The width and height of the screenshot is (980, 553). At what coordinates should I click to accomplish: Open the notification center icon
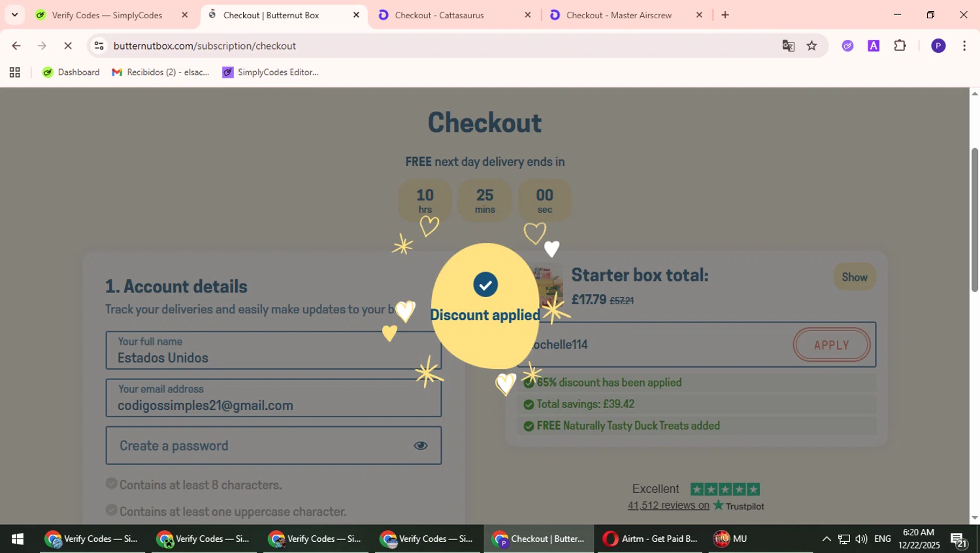click(959, 540)
